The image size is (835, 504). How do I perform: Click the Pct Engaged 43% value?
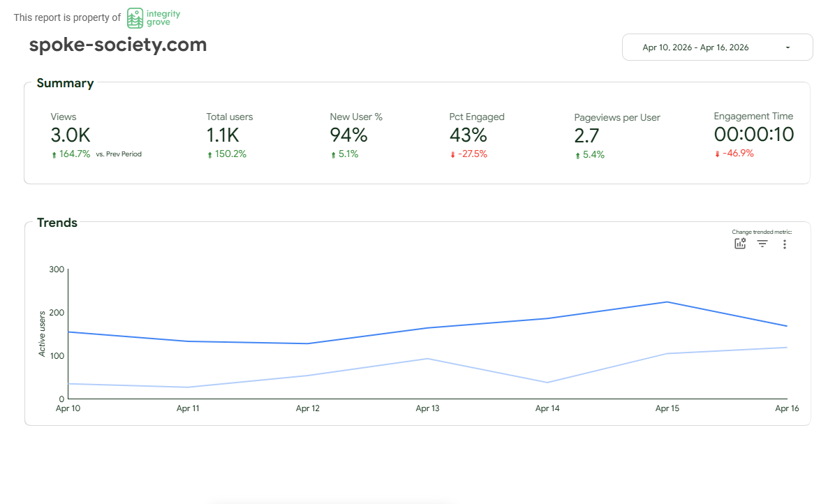coord(468,135)
